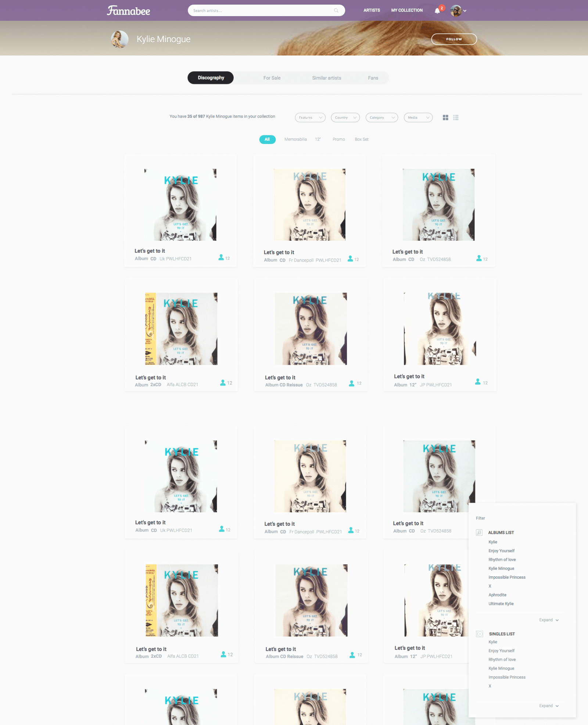Switch to grid view icon
588x725 pixels.
445,118
